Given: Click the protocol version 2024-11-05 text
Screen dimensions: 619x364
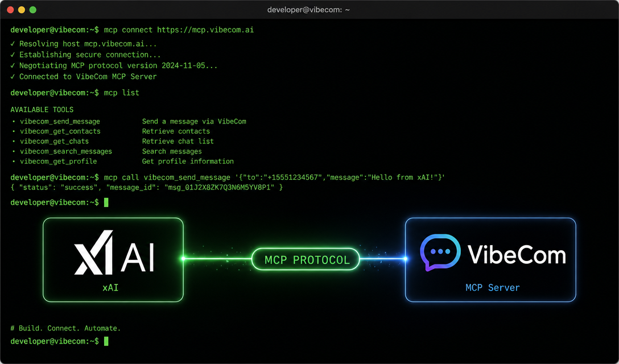Looking at the screenshot, I should (x=183, y=65).
